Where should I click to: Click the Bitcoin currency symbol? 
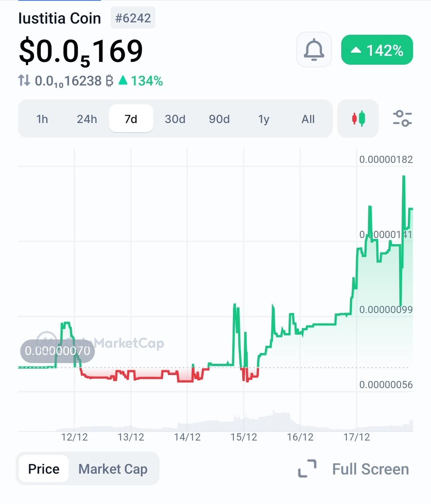point(110,81)
